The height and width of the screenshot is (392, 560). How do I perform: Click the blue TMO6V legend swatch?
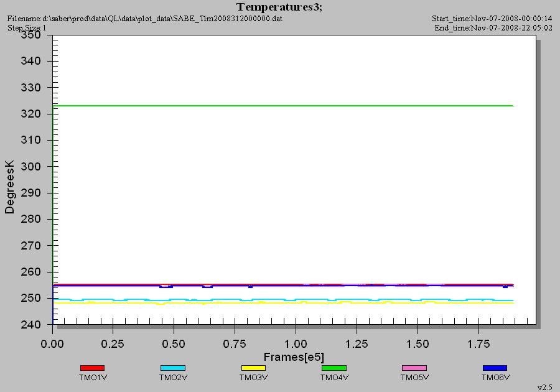pos(495,368)
